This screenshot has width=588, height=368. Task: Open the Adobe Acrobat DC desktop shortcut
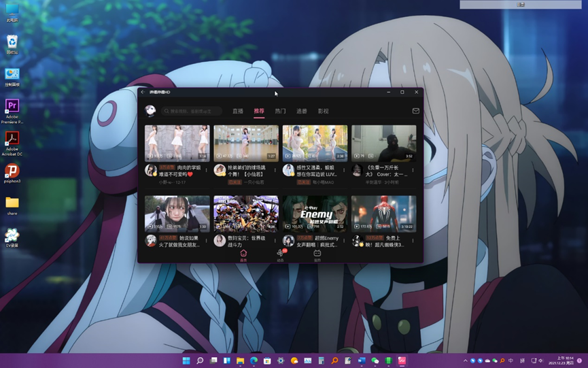tap(12, 144)
